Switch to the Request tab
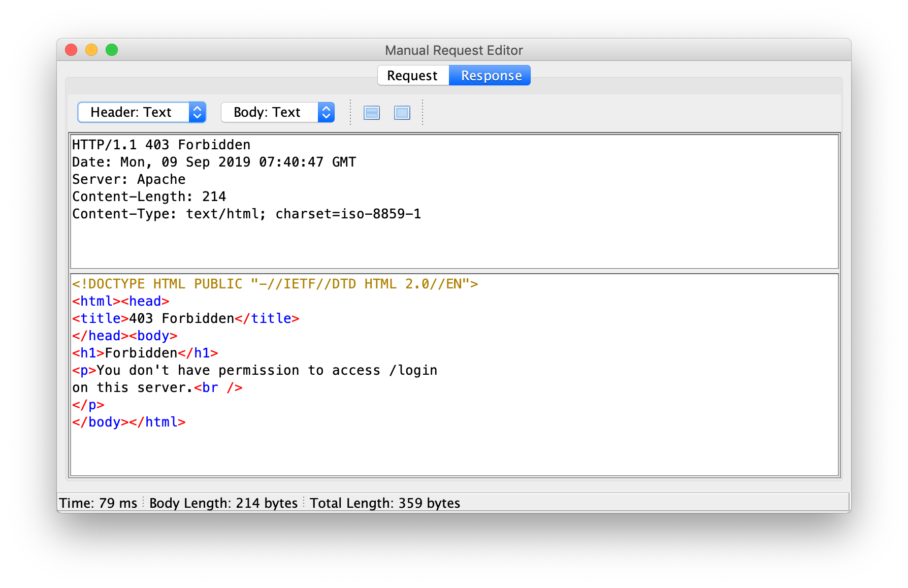Screen dimensions: 908x588 [412, 75]
